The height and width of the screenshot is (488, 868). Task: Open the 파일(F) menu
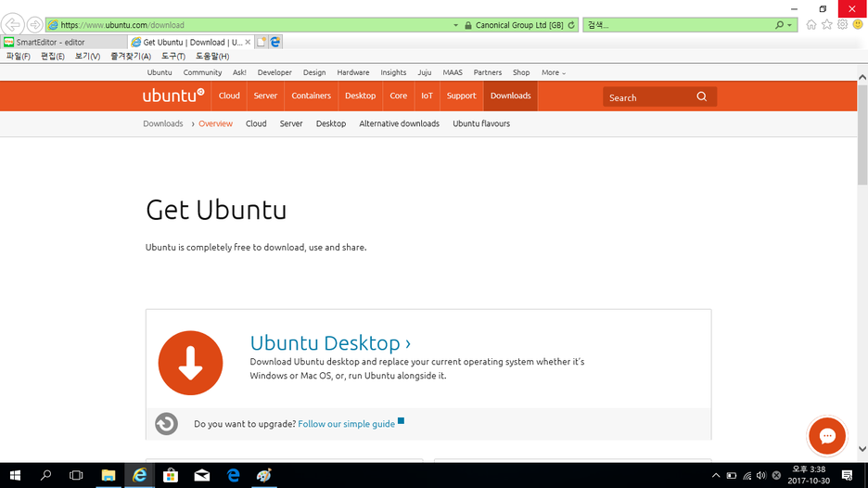tap(19, 56)
